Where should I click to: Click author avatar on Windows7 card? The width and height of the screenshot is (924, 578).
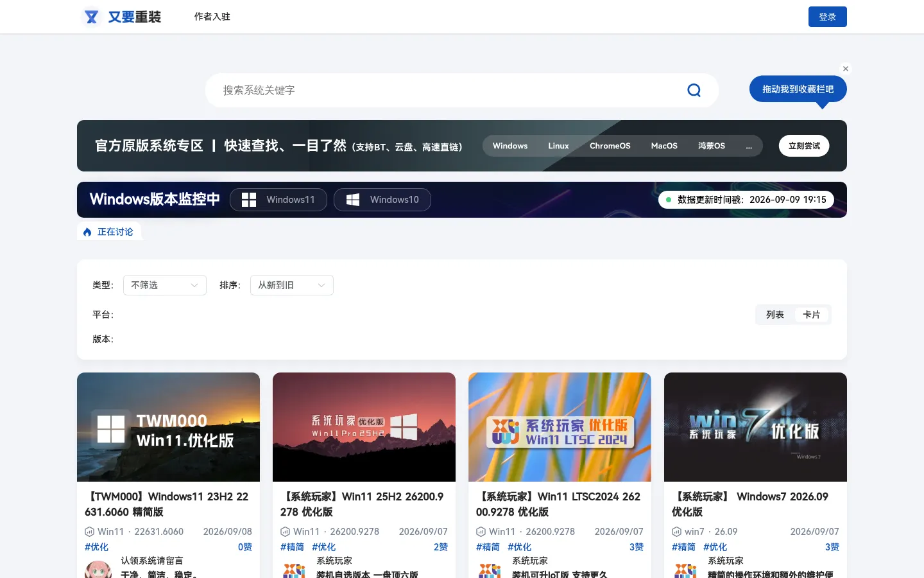pyautogui.click(x=685, y=570)
